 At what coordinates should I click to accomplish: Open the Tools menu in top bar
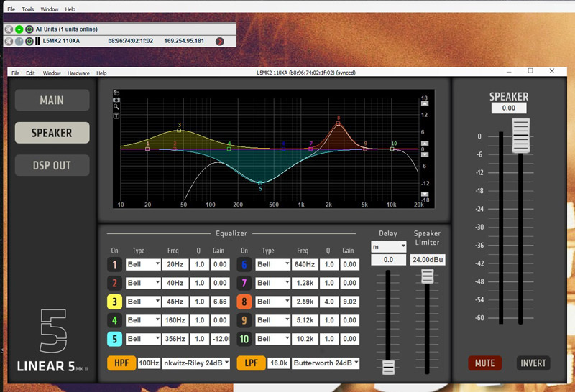pyautogui.click(x=28, y=9)
